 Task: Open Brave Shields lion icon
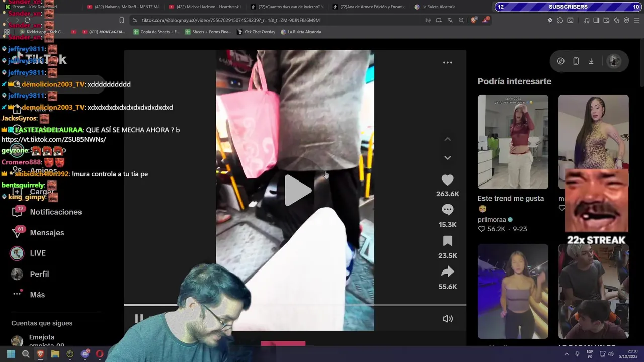point(474,20)
